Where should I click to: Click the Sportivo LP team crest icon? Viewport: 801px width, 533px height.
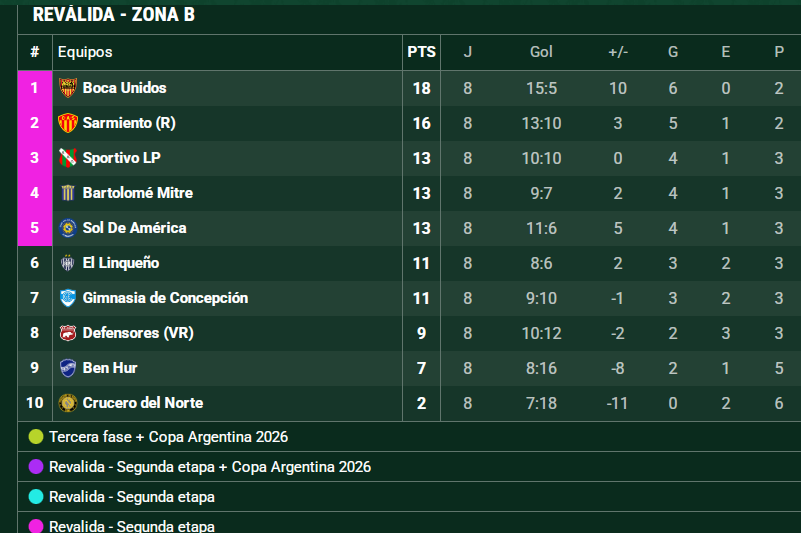coord(68,158)
